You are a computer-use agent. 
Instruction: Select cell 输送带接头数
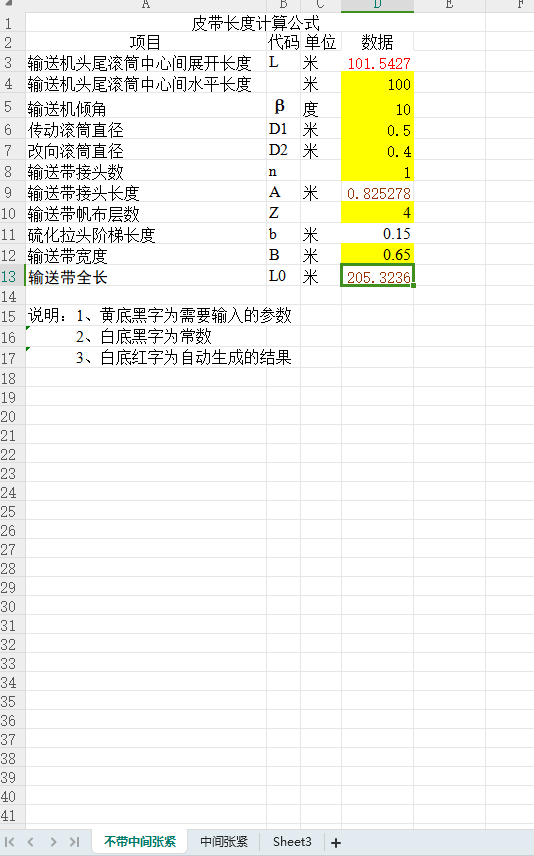point(146,171)
